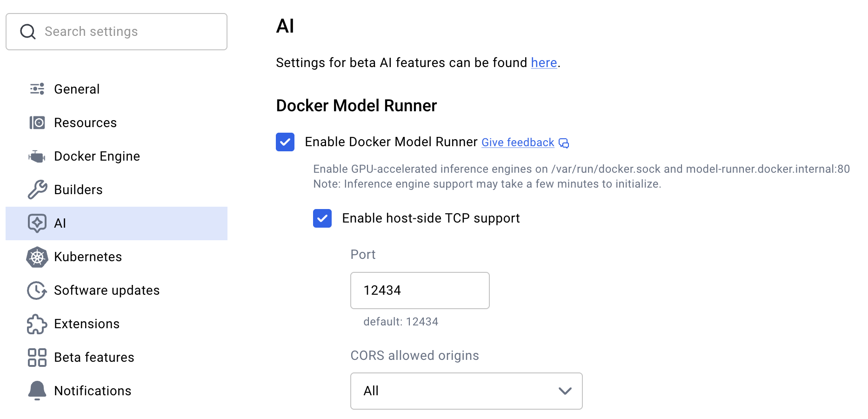Image resolution: width=868 pixels, height=419 pixels.
Task: Open the General settings icon
Action: (x=37, y=88)
